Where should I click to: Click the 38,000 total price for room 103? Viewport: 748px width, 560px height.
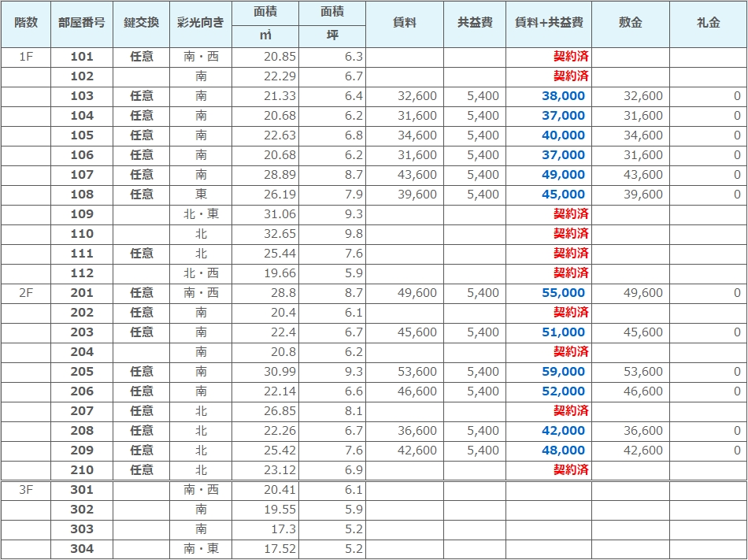(x=563, y=96)
